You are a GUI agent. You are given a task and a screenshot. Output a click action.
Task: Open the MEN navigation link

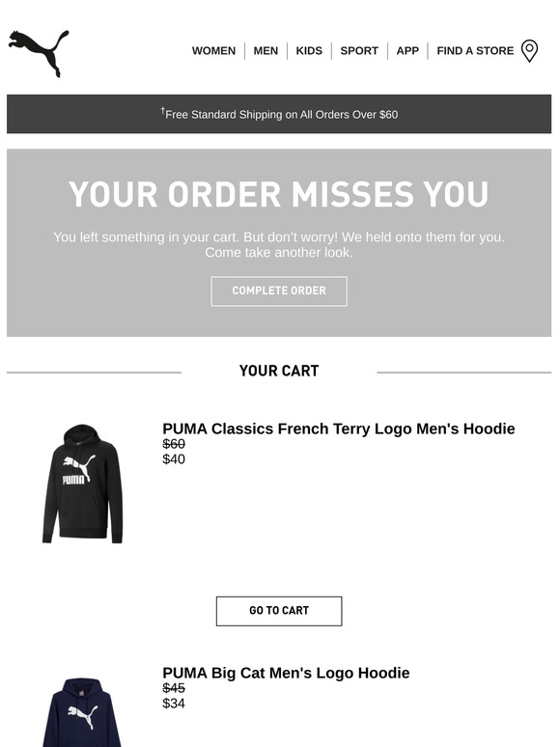[266, 50]
